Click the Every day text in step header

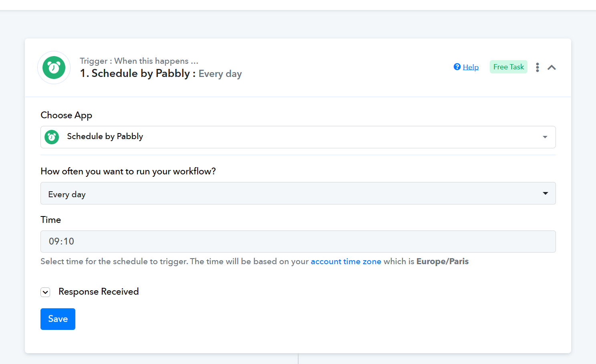220,74
